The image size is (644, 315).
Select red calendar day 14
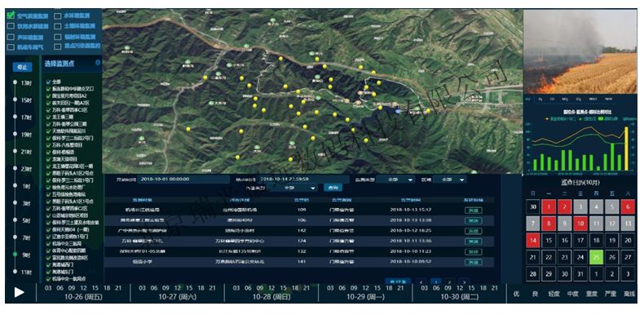533,241
